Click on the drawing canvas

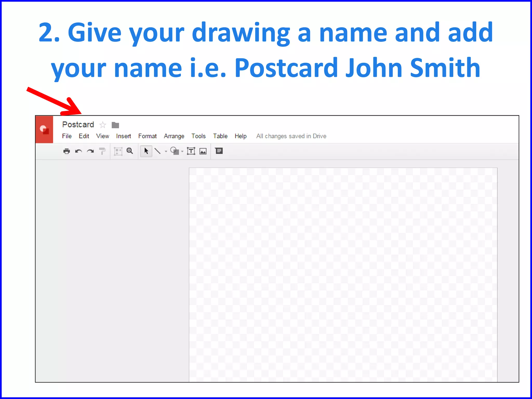tap(343, 275)
